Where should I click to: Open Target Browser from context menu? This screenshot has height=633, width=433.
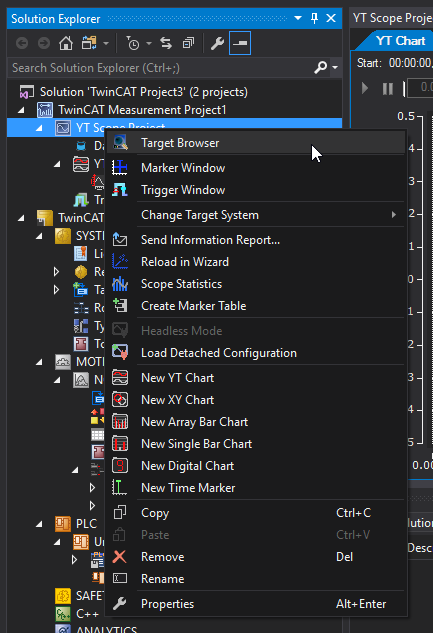tap(255, 143)
